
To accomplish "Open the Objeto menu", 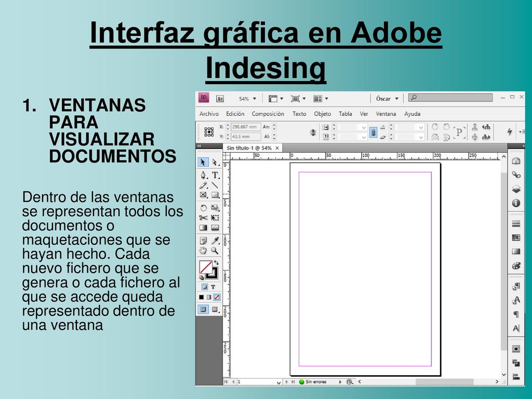I will pos(322,114).
